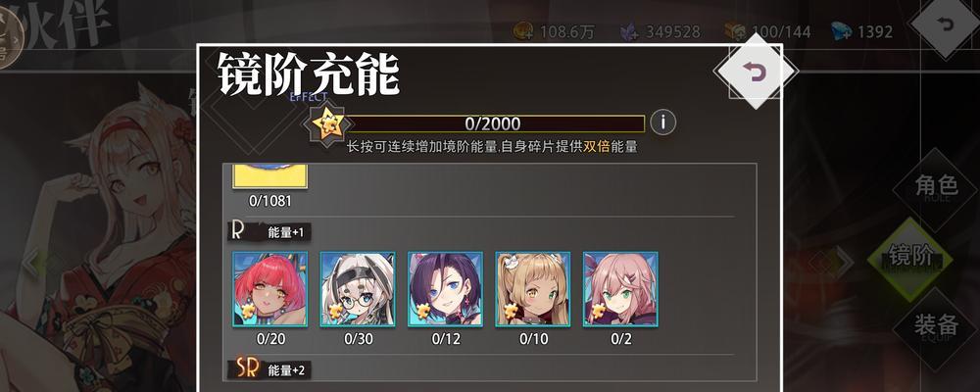Viewport: 980px width, 392px height.
Task: Click the chest stamina icon 100/144
Action: [x=735, y=31]
